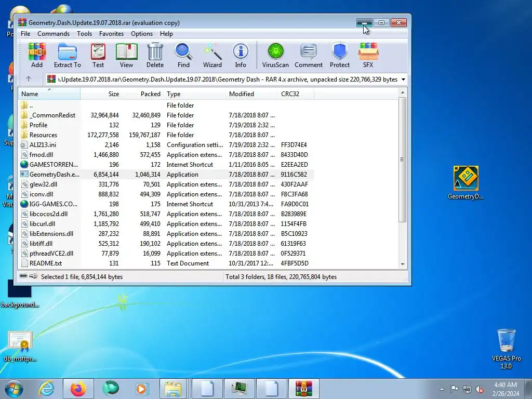Image resolution: width=532 pixels, height=399 pixels.
Task: Click the WinRAR taskbar button
Action: [303, 389]
